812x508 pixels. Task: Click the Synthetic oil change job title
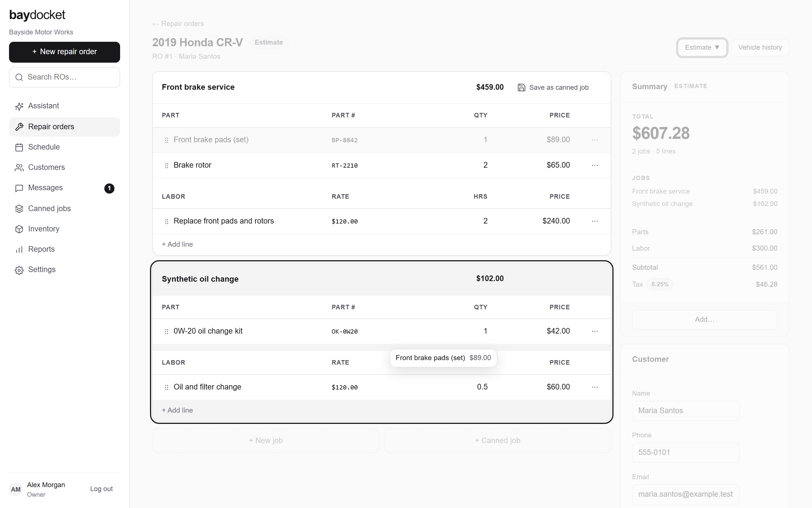pos(200,279)
